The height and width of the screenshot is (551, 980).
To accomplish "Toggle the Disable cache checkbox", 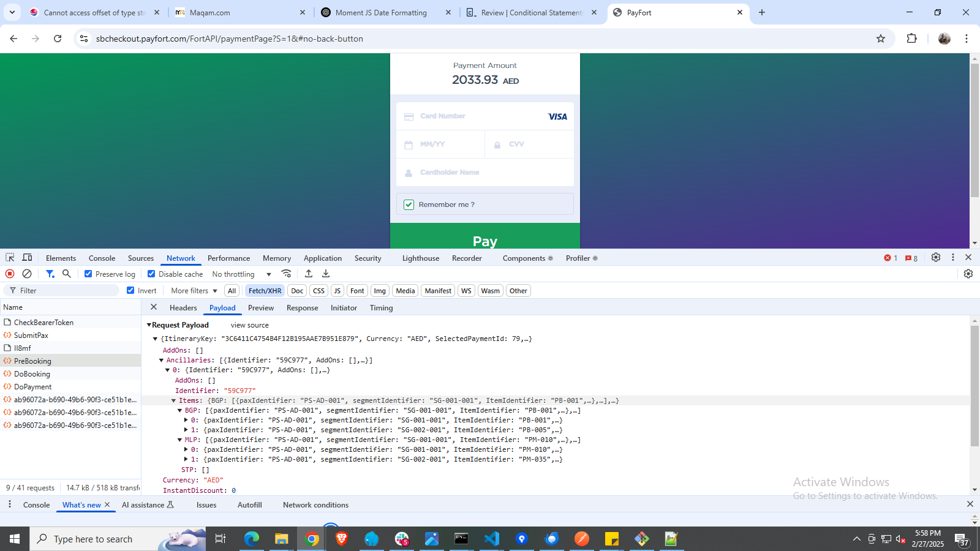I will click(x=151, y=274).
